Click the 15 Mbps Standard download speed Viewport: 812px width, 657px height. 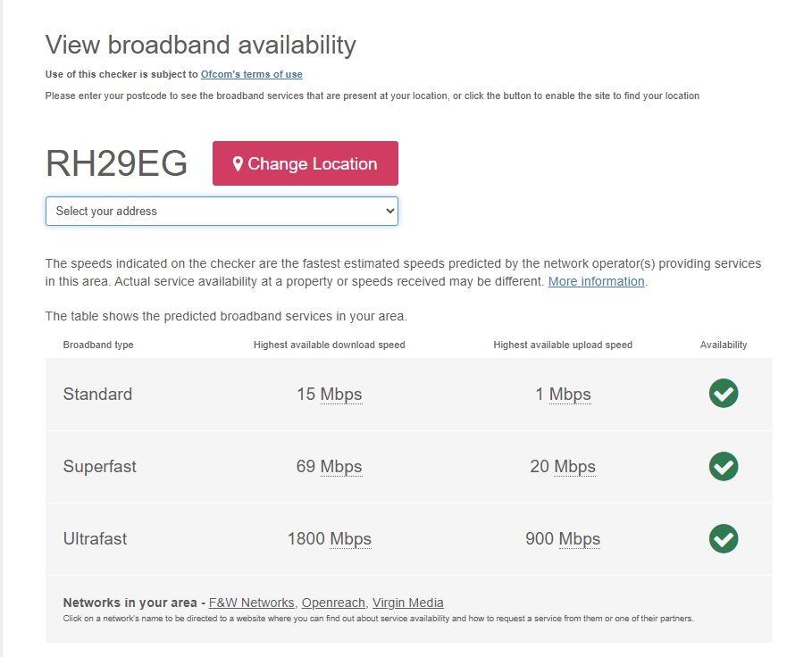pyautogui.click(x=330, y=394)
